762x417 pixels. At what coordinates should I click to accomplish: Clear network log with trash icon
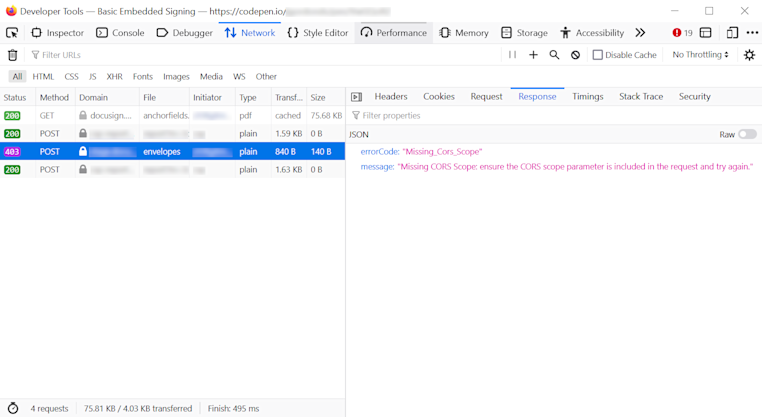13,55
